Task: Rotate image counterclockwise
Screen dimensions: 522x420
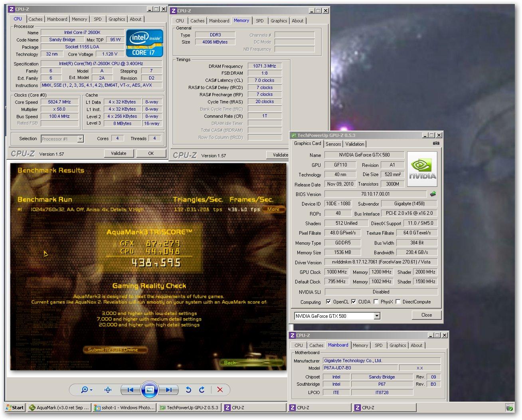Action: pos(188,390)
